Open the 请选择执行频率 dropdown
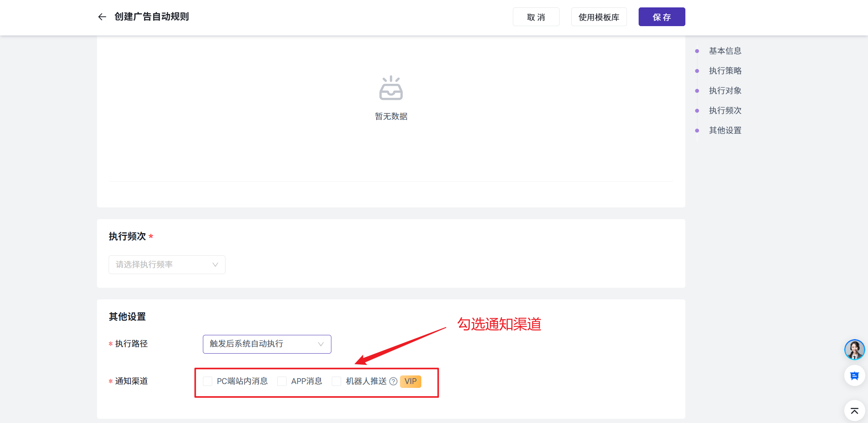Viewport: 868px width, 423px height. click(167, 265)
